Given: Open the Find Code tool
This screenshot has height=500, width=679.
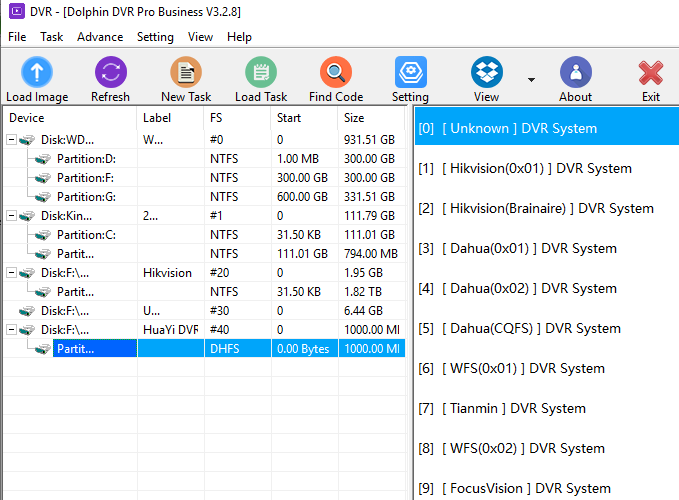Looking at the screenshot, I should pyautogui.click(x=336, y=72).
